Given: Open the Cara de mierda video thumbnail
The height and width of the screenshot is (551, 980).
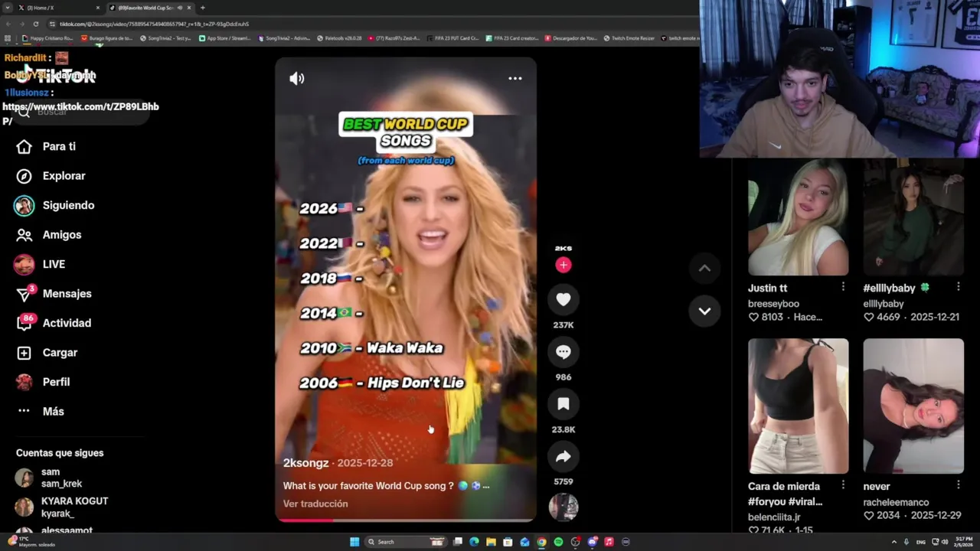Looking at the screenshot, I should [x=798, y=406].
